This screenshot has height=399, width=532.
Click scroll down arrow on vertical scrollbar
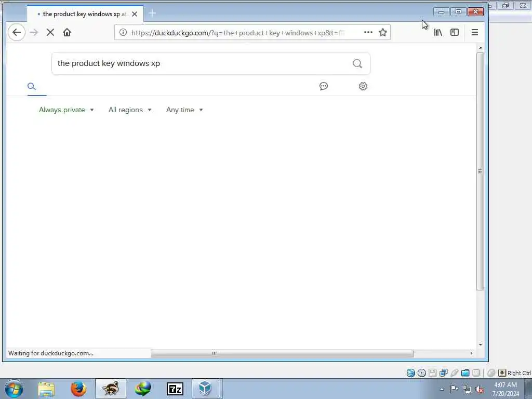point(481,345)
